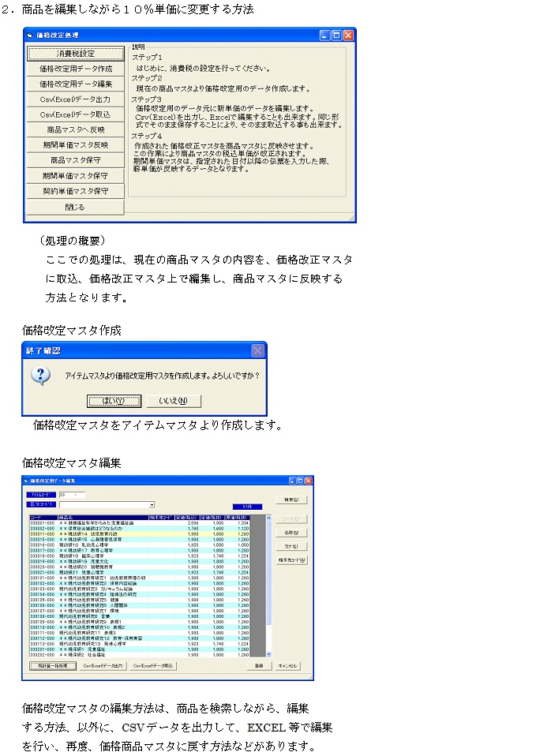Open the 区分コード1 dropdown arrow

(x=152, y=505)
